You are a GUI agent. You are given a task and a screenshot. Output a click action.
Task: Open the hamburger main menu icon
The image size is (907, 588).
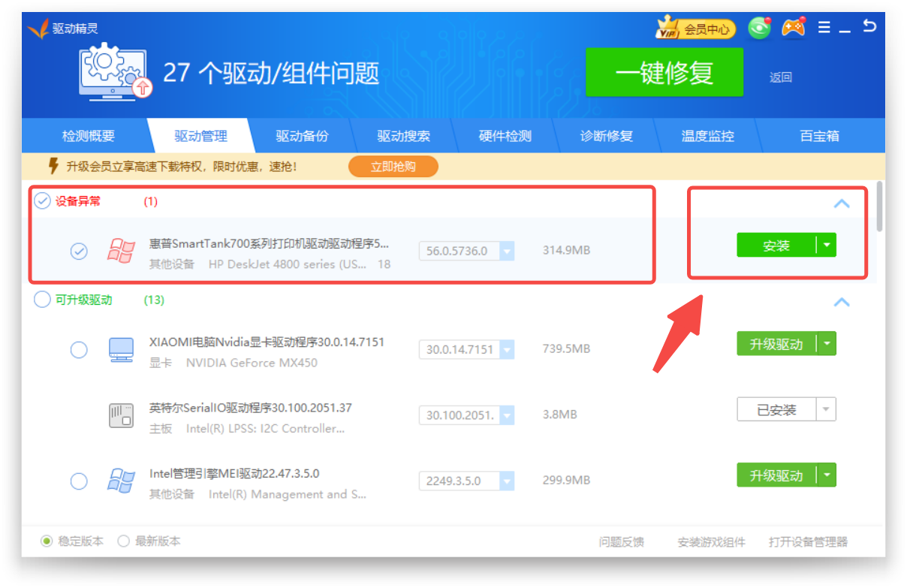coord(824,28)
